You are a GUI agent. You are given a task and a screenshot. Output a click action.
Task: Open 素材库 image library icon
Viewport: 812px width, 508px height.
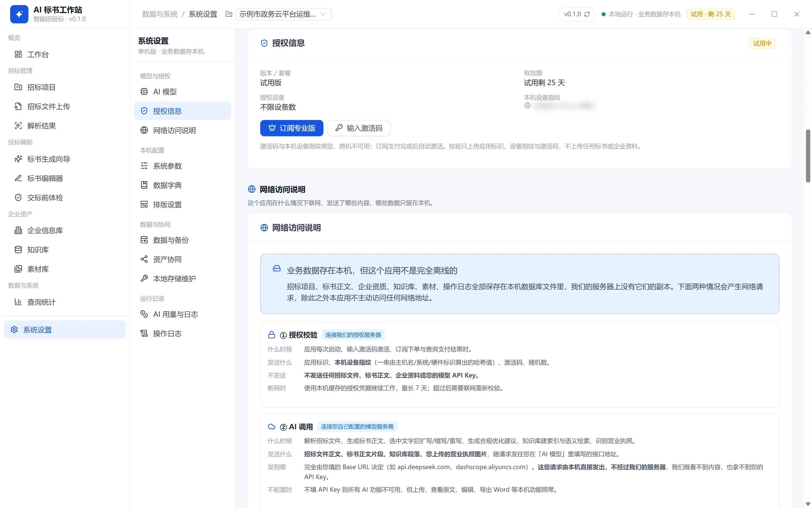(18, 269)
